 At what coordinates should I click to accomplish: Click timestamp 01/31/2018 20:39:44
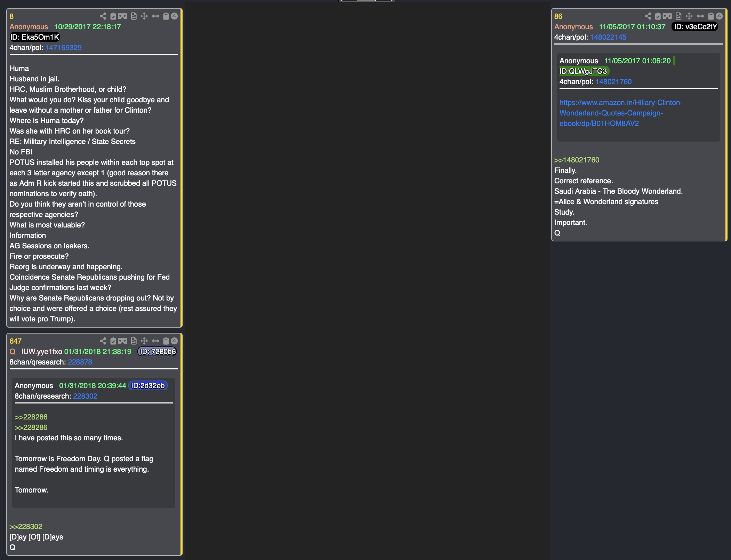point(93,386)
